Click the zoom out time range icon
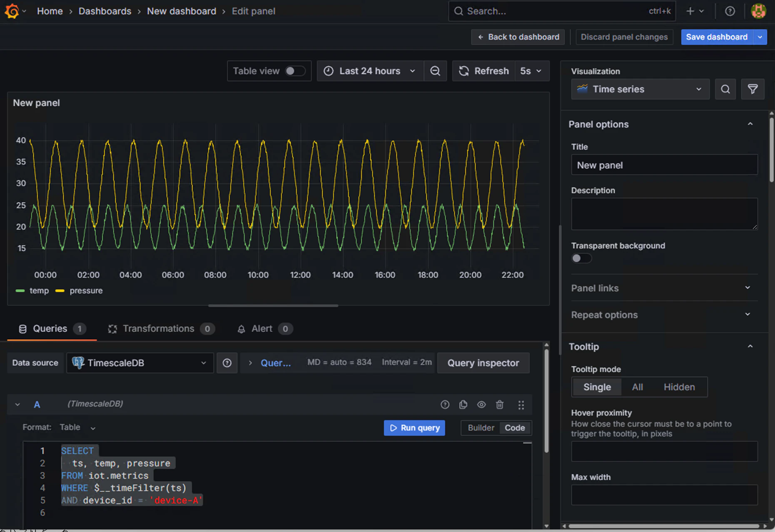This screenshot has width=775, height=532. pos(435,71)
